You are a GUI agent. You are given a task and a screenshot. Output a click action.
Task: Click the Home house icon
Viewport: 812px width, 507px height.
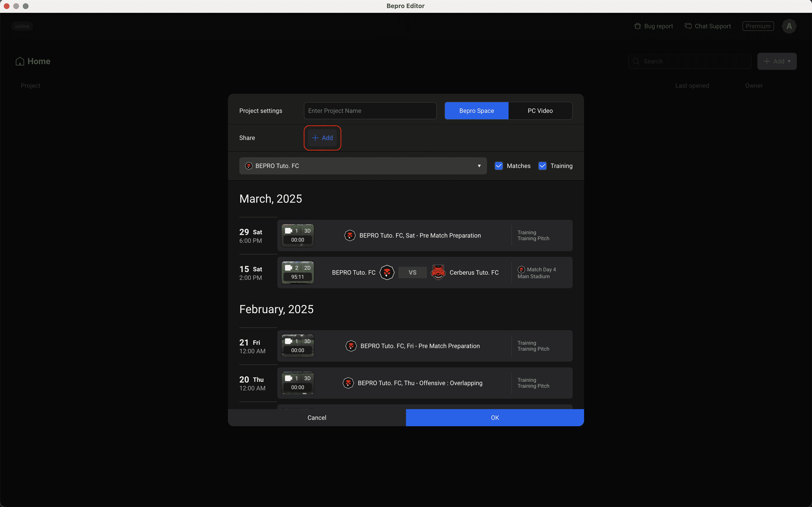tap(20, 61)
